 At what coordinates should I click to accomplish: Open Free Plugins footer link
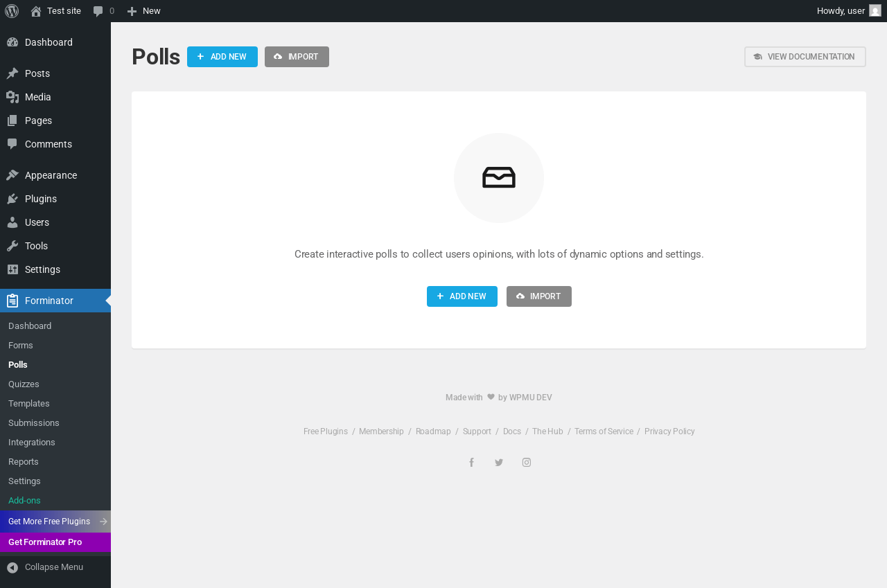coord(326,431)
